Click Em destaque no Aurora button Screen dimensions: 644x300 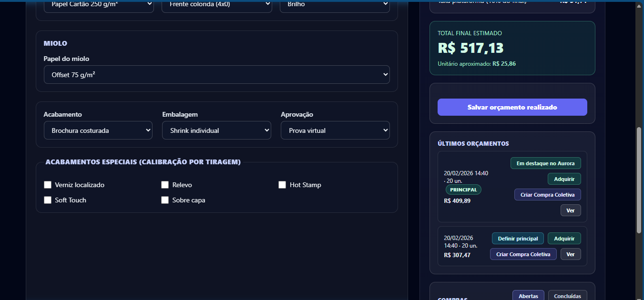[545, 163]
